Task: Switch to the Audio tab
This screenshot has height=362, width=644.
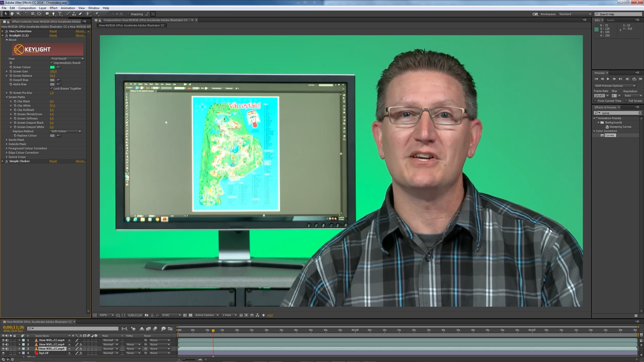Action: [x=611, y=20]
